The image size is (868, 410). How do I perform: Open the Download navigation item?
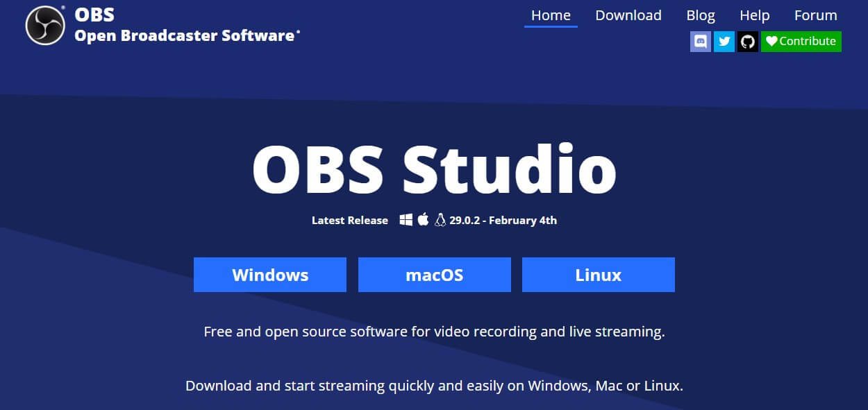[x=628, y=15]
